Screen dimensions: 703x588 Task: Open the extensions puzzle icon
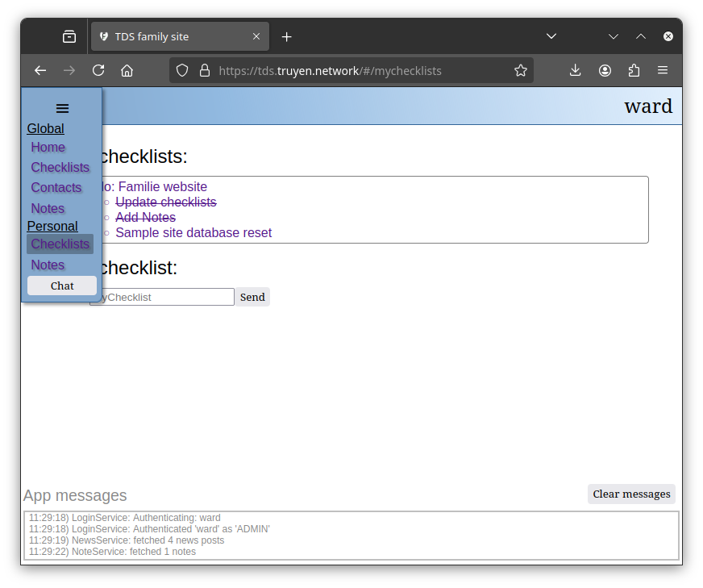634,70
